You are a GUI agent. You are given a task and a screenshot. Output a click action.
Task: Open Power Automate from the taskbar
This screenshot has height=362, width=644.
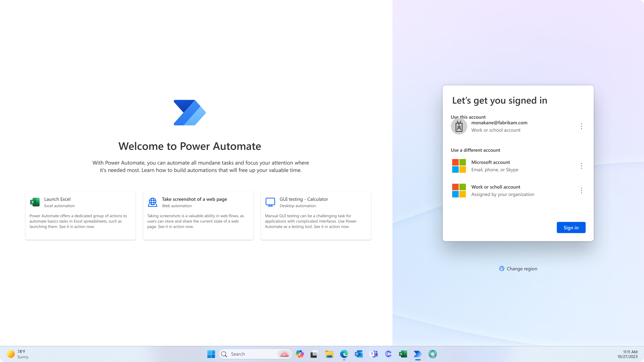(x=418, y=354)
